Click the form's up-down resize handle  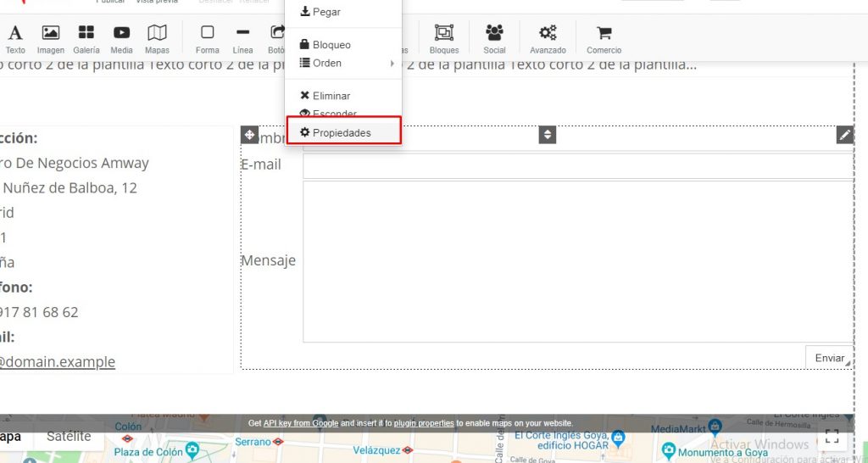pyautogui.click(x=548, y=135)
